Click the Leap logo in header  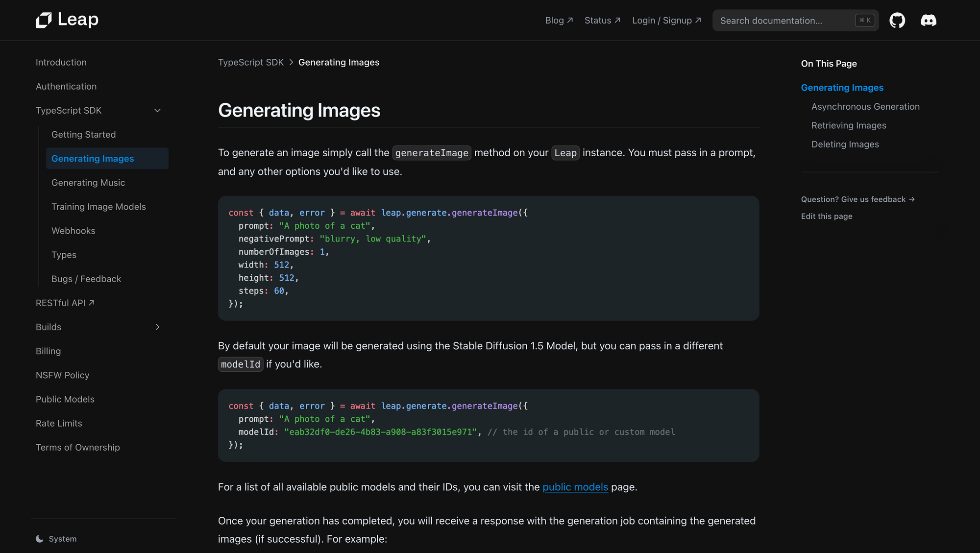point(67,20)
